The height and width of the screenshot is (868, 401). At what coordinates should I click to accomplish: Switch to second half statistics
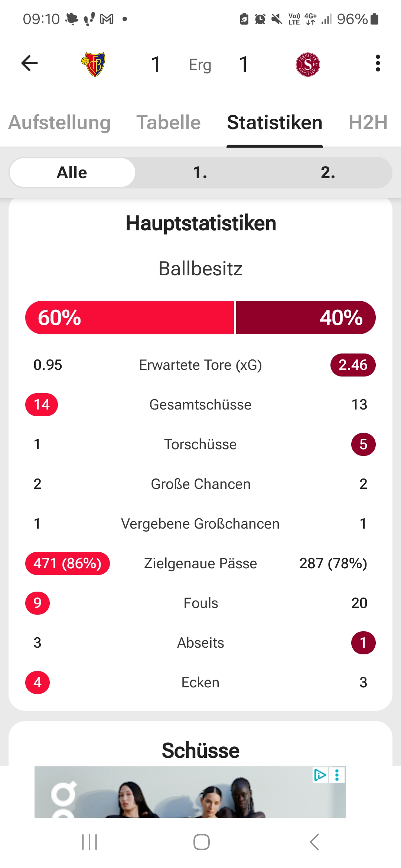[328, 172]
